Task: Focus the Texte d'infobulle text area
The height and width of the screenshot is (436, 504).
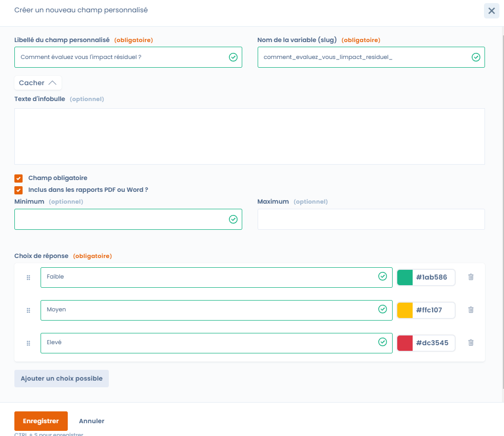Action: 249,136
